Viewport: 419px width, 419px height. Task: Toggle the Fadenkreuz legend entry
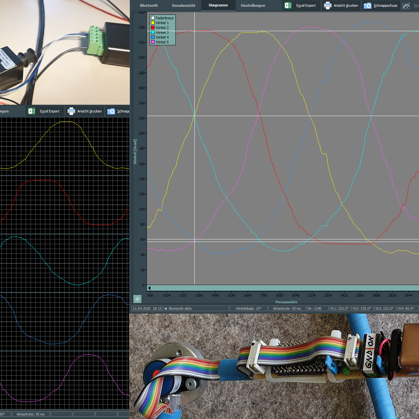pyautogui.click(x=162, y=18)
